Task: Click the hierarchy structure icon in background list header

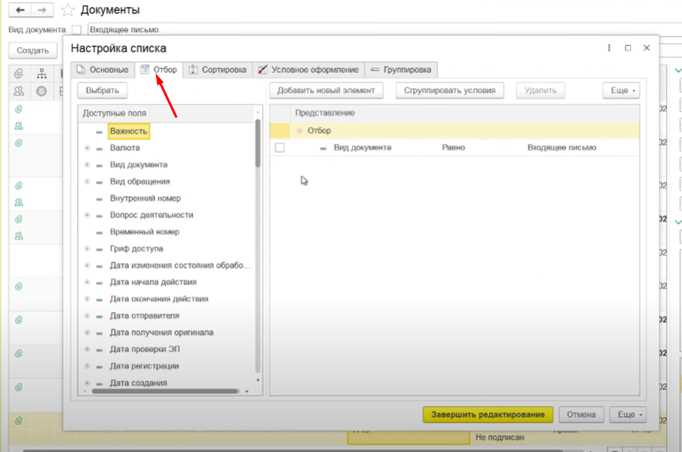Action: pyautogui.click(x=42, y=74)
